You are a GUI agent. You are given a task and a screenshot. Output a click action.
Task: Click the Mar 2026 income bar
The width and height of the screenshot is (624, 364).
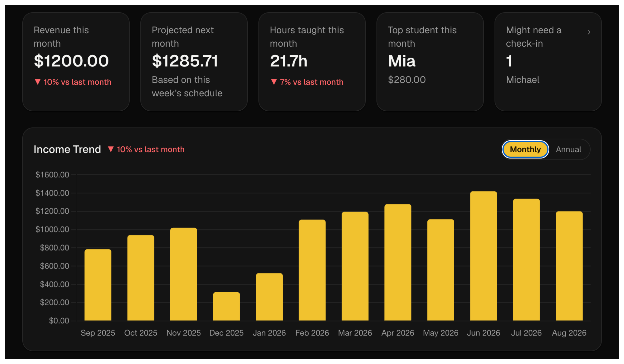[x=355, y=266]
